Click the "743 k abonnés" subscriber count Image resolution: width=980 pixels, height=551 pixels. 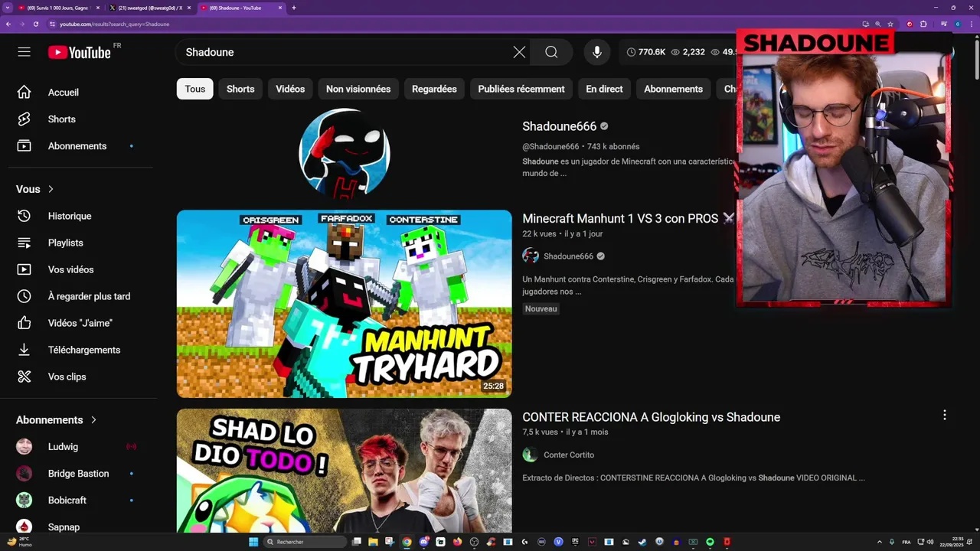click(x=613, y=146)
